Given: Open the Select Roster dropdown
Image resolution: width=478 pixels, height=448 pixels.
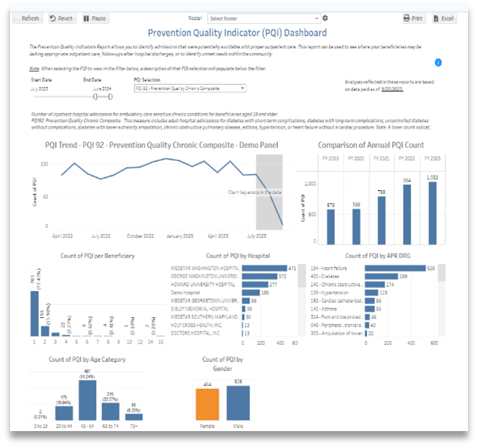Looking at the screenshot, I should coord(263,18).
